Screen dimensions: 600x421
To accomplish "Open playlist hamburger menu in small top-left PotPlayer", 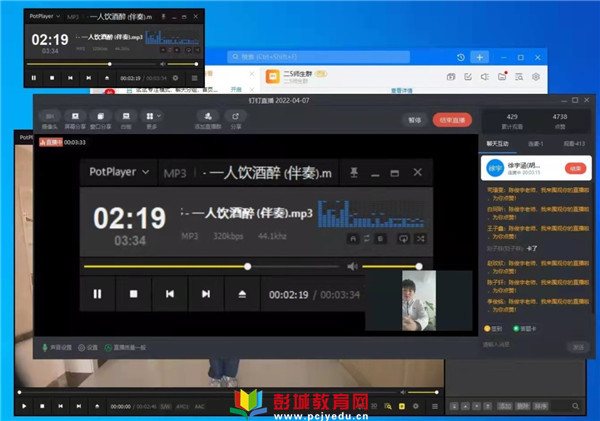I will (194, 78).
